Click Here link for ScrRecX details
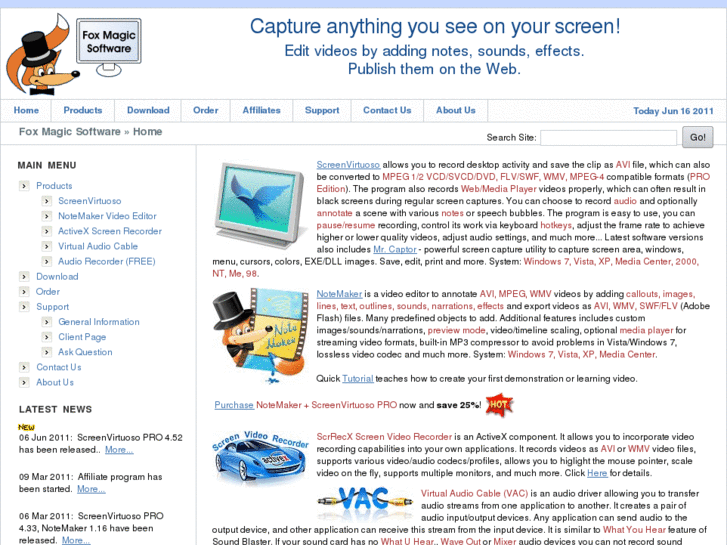The width and height of the screenshot is (727, 545). tap(597, 473)
